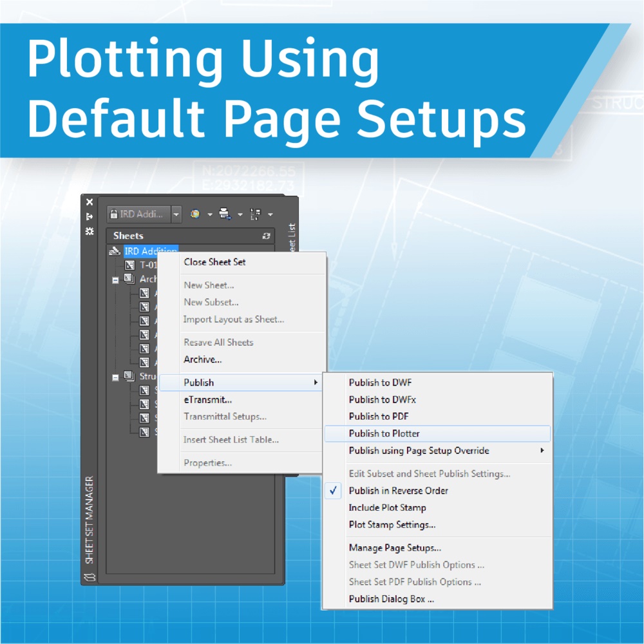Select Close Sheet Set

click(214, 262)
